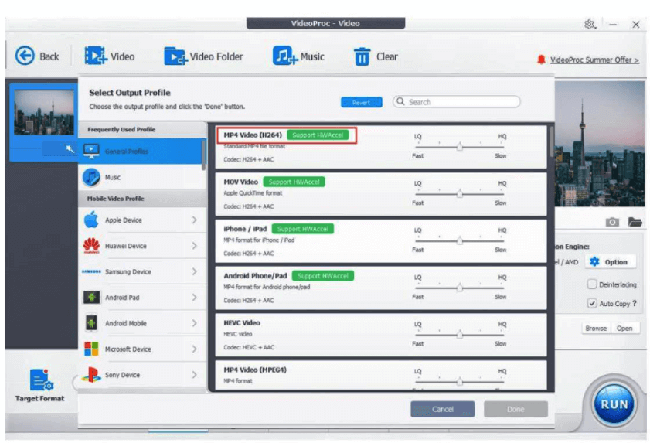The image size is (650, 443).
Task: Click the search magnifier icon
Action: coord(400,101)
